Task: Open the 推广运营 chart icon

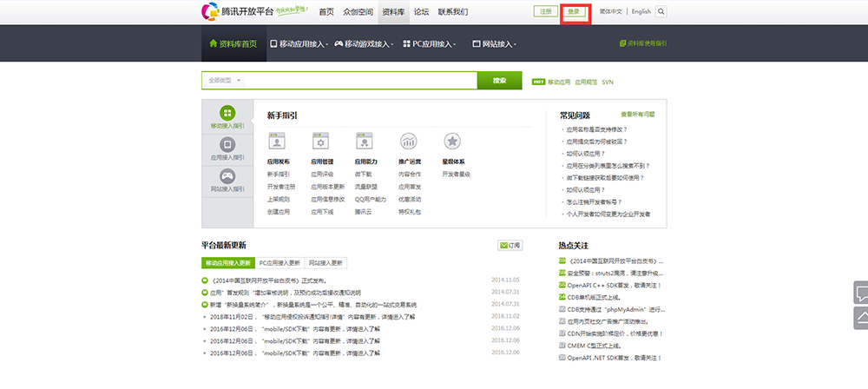Action: [x=409, y=142]
